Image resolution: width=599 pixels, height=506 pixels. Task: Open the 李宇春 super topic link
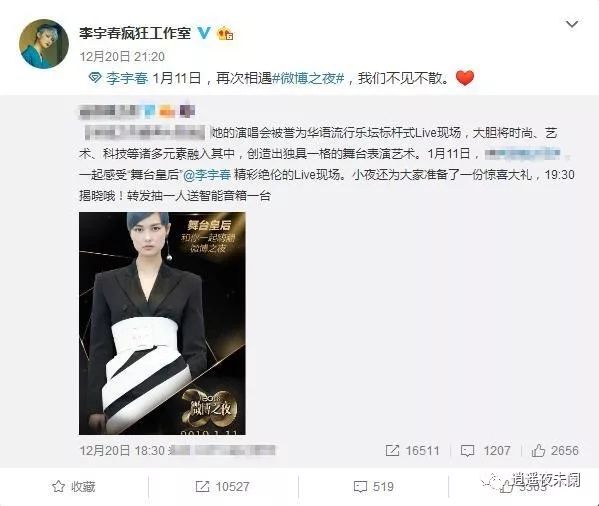(x=127, y=78)
